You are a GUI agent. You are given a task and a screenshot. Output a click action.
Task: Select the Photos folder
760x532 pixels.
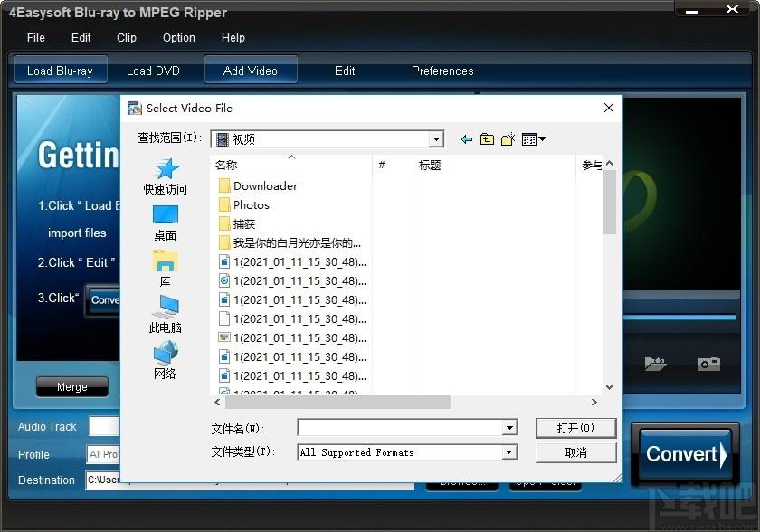click(x=243, y=205)
